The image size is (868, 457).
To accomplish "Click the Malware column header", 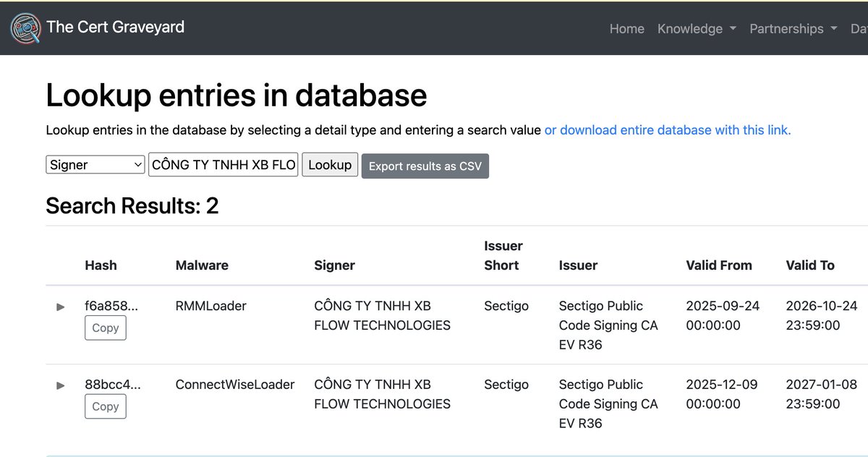I will 202,265.
